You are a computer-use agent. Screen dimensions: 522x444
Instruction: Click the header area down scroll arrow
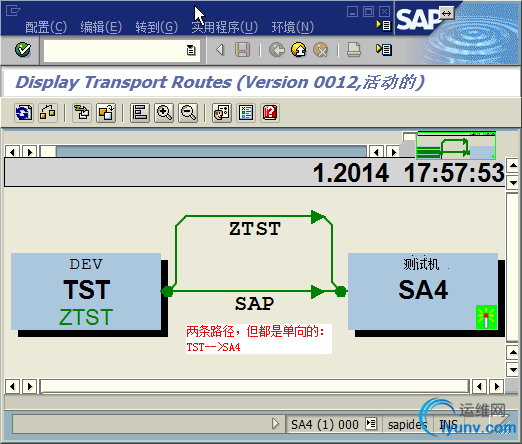coord(513,183)
